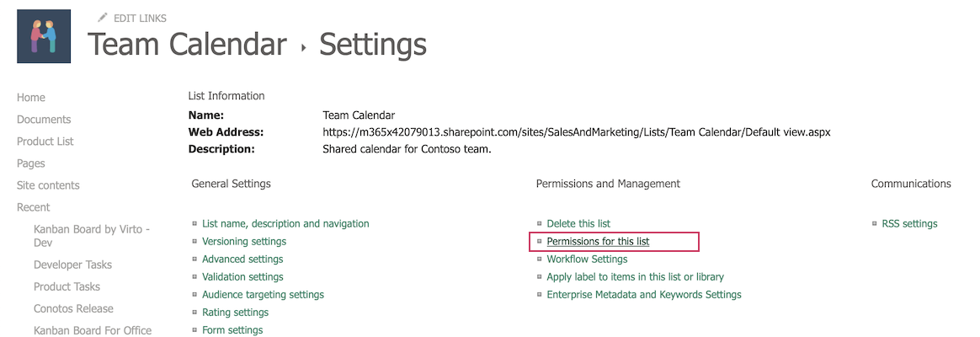This screenshot has height=337, width=980.
Task: Open Permissions for this list
Action: coord(598,242)
